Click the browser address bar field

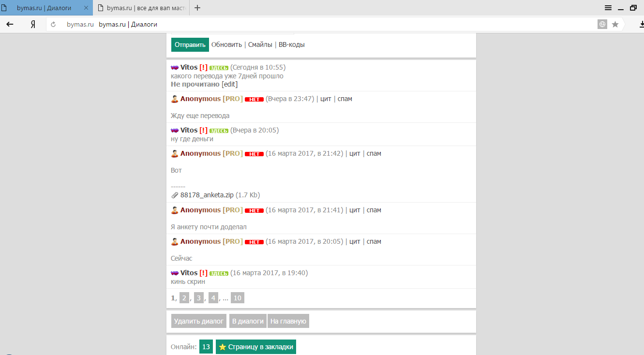[x=339, y=24]
